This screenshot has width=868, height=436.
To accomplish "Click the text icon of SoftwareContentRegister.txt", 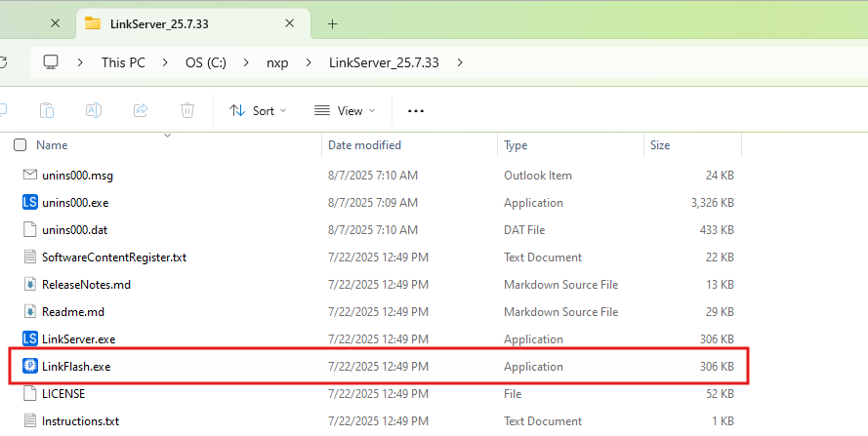I will (30, 257).
